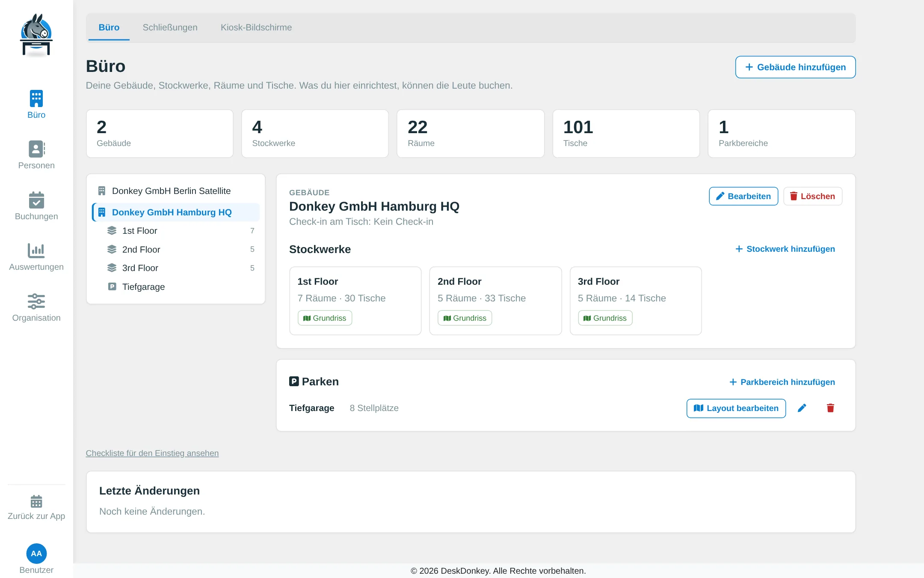Image resolution: width=924 pixels, height=578 pixels.
Task: Click the 1 Parkbereiche stat card
Action: pyautogui.click(x=782, y=134)
